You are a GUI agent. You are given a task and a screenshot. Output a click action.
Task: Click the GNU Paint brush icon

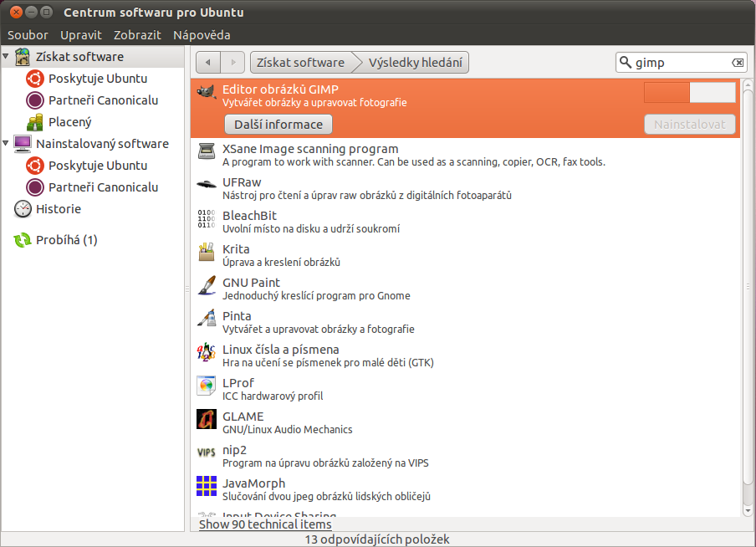tap(207, 285)
